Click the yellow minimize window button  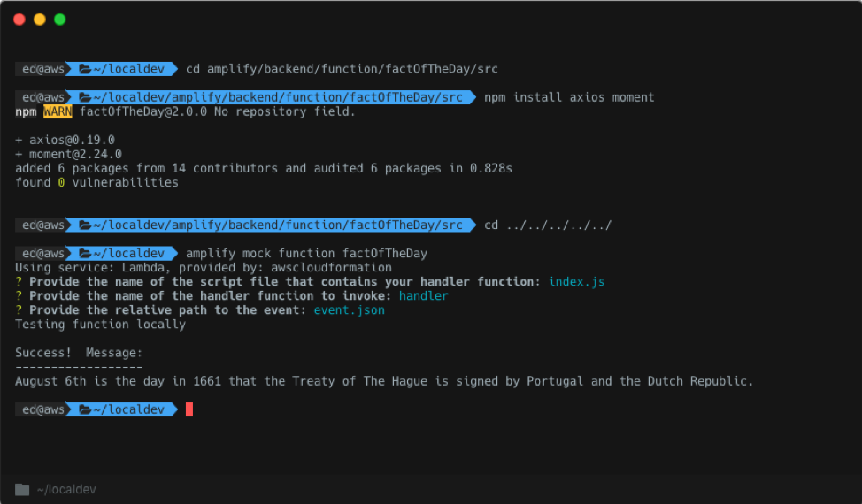click(x=40, y=19)
